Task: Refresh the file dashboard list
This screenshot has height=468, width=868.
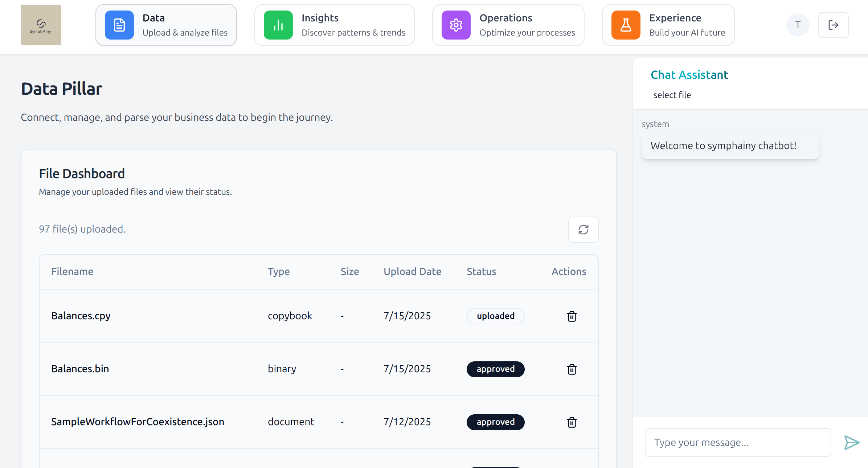Action: (x=583, y=230)
